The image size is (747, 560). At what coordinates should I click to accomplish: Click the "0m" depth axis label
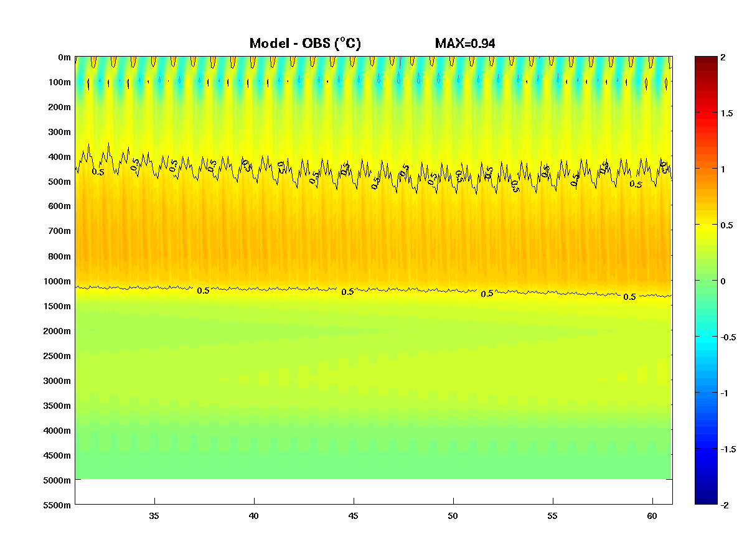64,57
